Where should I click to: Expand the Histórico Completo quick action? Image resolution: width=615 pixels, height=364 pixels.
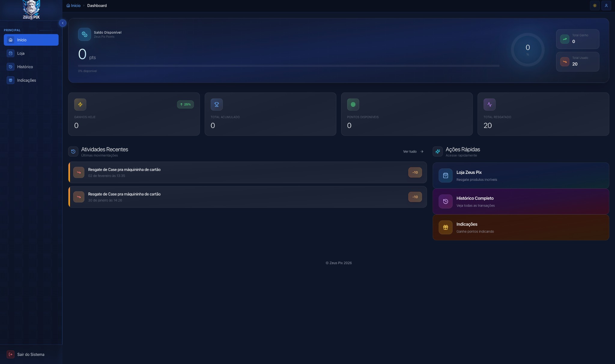[x=520, y=201]
